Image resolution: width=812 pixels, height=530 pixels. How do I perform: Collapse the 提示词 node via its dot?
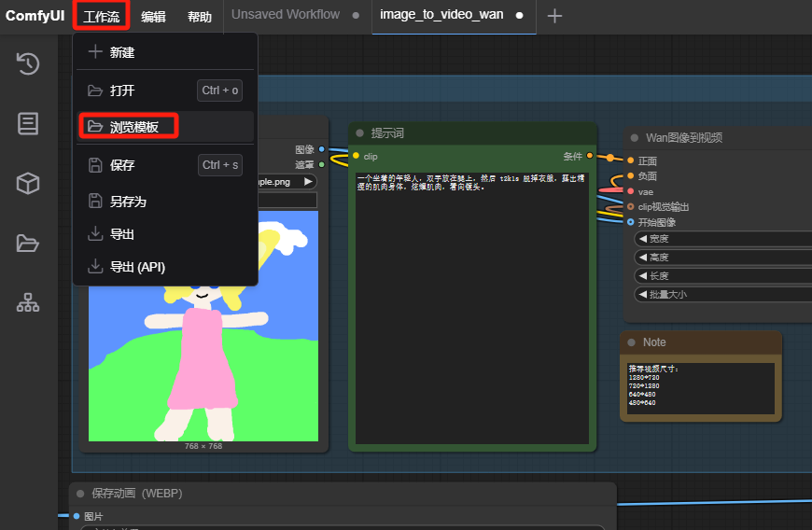click(x=360, y=133)
